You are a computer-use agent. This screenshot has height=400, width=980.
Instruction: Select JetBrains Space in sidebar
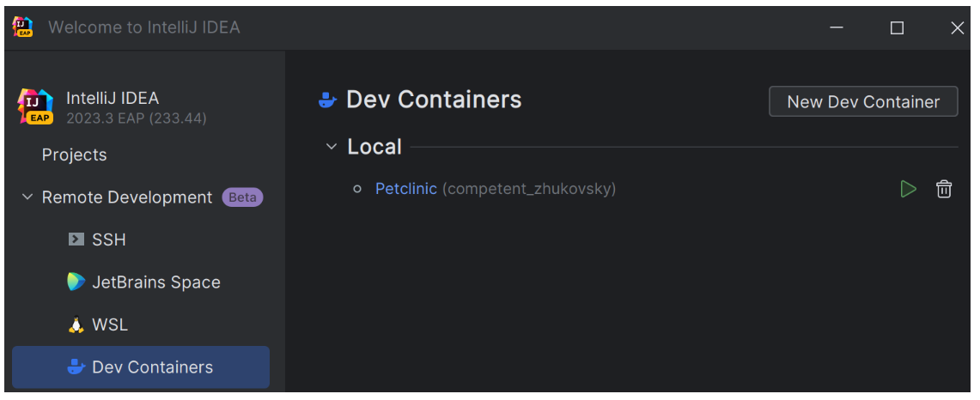(x=155, y=282)
